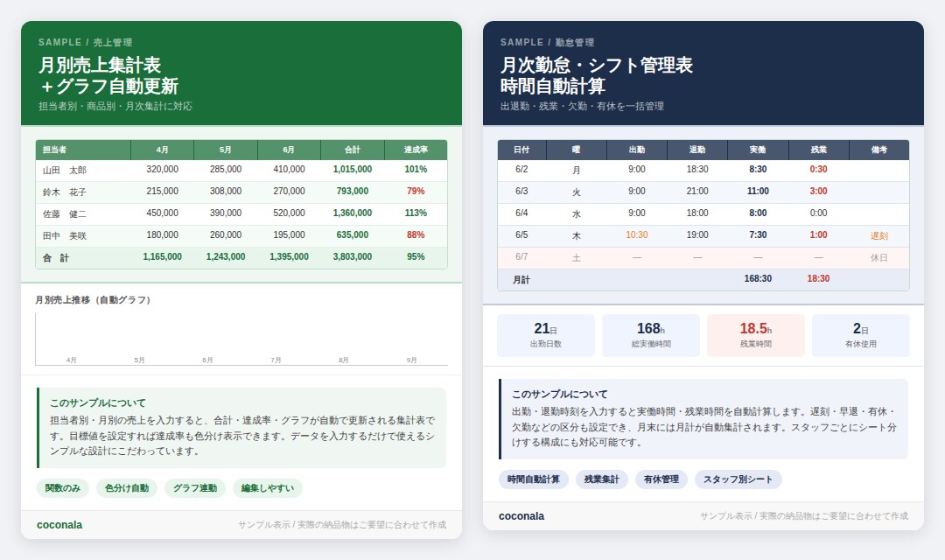The image size is (945, 560).
Task: Click the red 88% achievement cell
Action: 416,234
